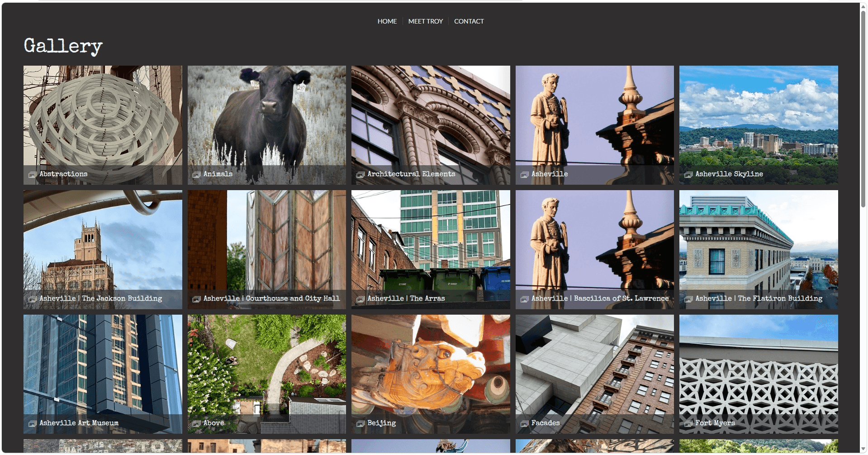This screenshot has height=455, width=868.
Task: Click the page's vertical scrollbar thumb
Action: 863,109
